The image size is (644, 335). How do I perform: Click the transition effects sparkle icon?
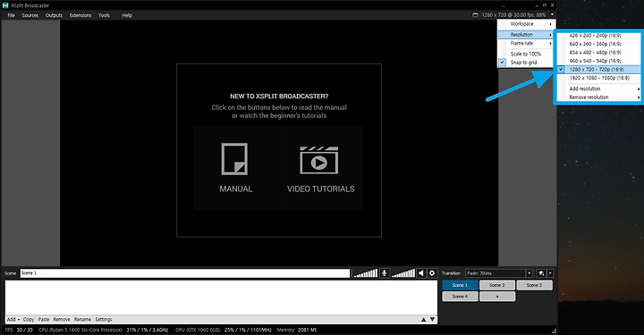541,273
